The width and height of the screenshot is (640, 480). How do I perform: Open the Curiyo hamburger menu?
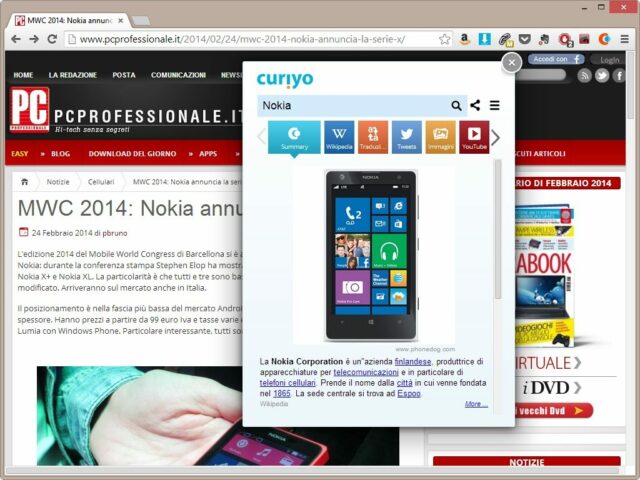coord(495,105)
